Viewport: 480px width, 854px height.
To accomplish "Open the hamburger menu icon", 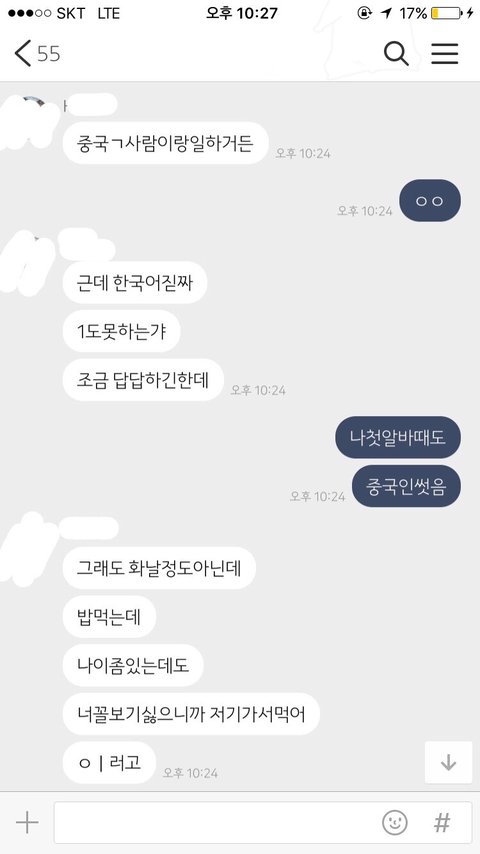I will tap(445, 53).
